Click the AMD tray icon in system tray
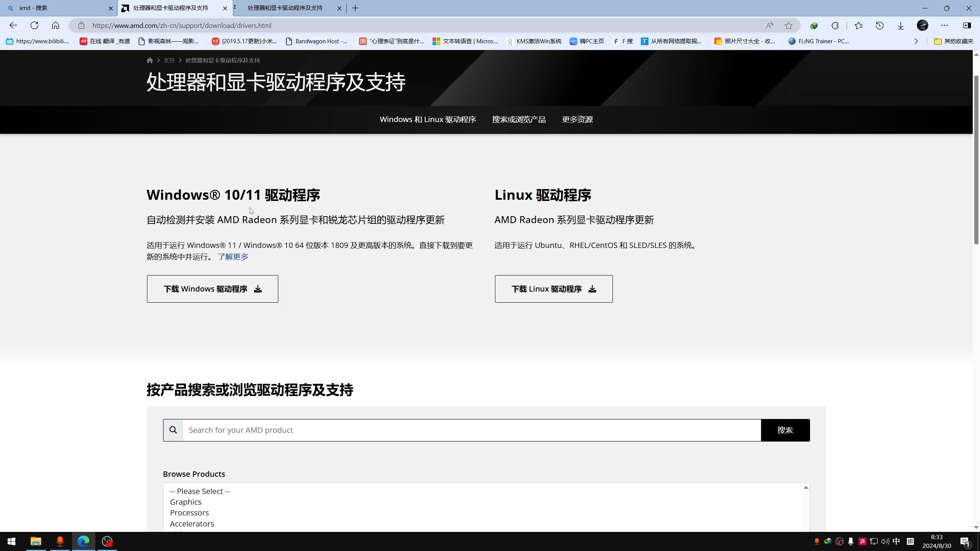Screen dimensions: 980x551 point(862,541)
